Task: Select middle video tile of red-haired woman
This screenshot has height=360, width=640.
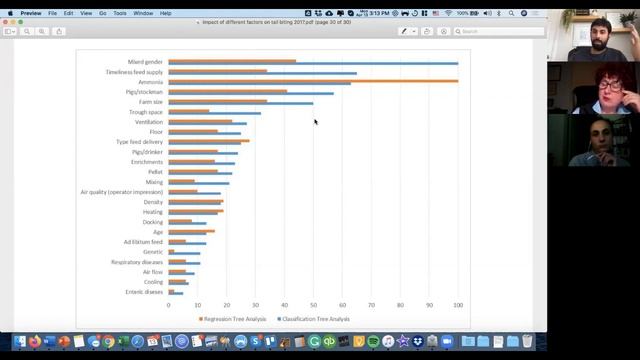Action: point(593,88)
